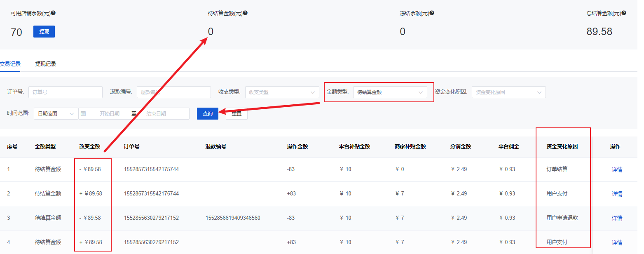This screenshot has width=644, height=254.
Task: Click help icon beside 冻结余额
Action: 432,13
